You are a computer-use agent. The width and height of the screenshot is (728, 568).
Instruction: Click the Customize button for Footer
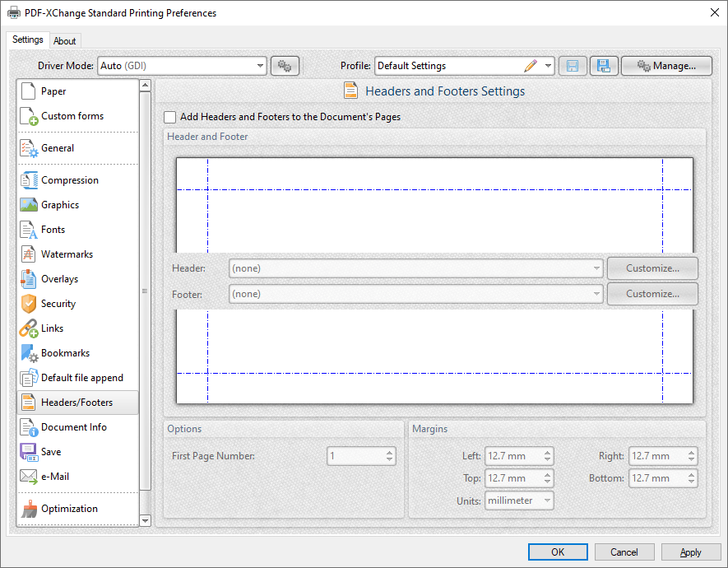tap(652, 293)
